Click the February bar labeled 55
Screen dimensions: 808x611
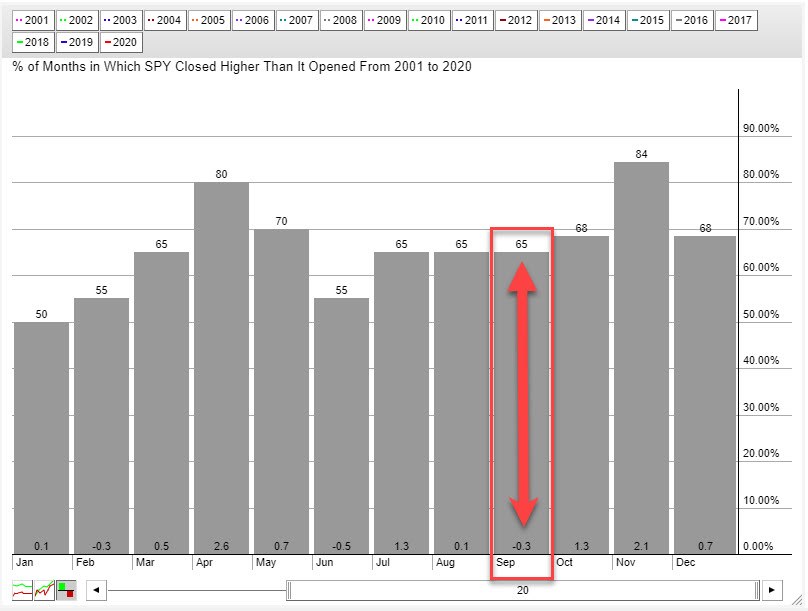[x=102, y=426]
